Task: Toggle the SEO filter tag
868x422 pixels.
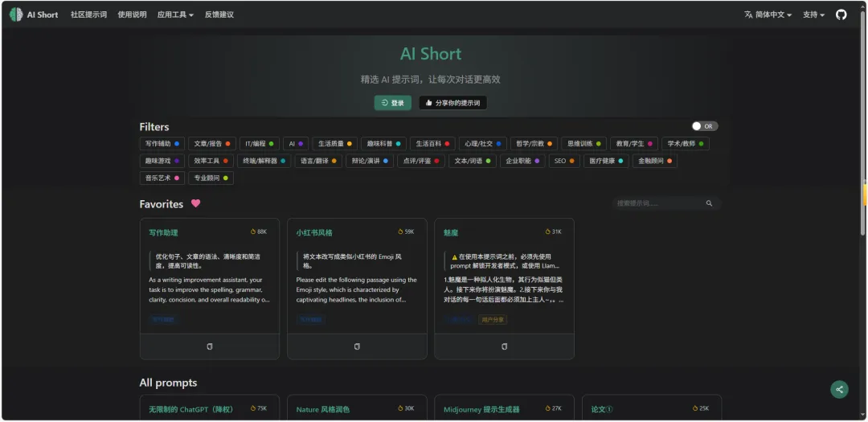Action: click(x=565, y=161)
